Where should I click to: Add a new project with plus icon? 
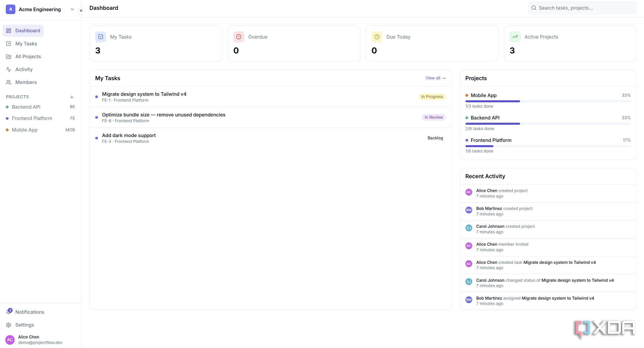tap(72, 97)
